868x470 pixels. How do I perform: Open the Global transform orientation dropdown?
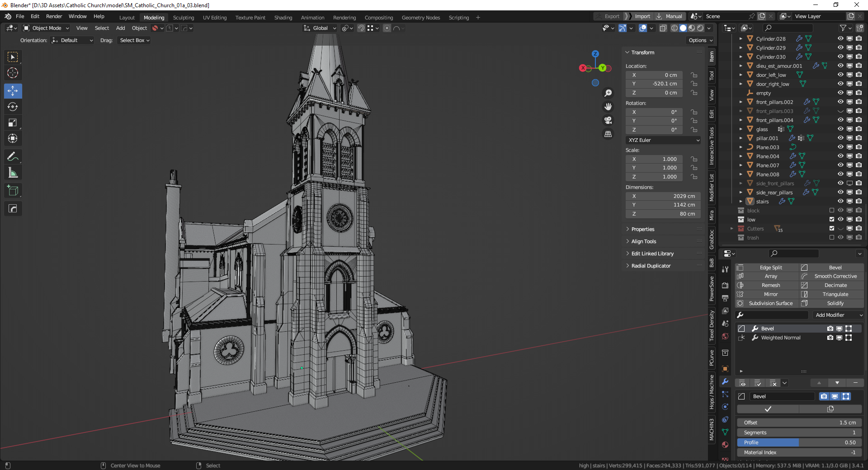[320, 28]
